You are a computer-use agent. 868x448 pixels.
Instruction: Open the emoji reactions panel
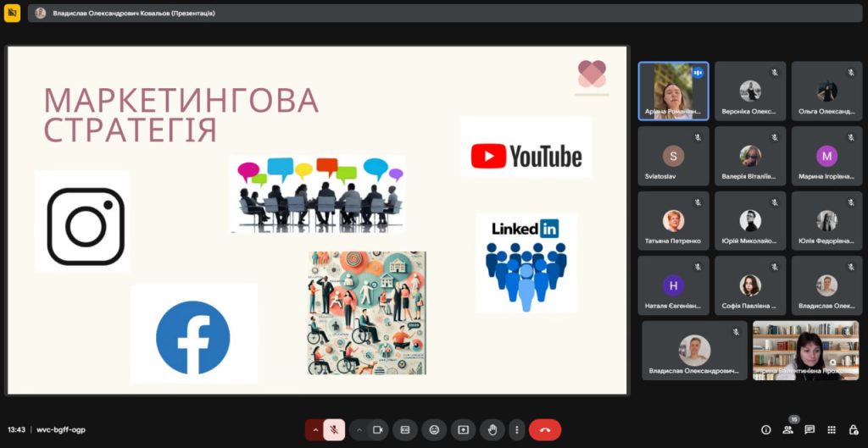pyautogui.click(x=434, y=429)
